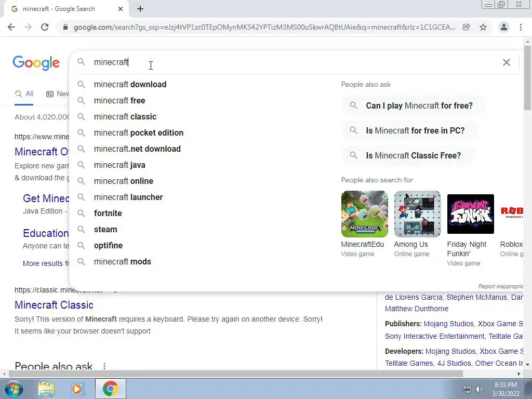Click the browser back arrow
This screenshot has width=532, height=399.
pos(11,27)
